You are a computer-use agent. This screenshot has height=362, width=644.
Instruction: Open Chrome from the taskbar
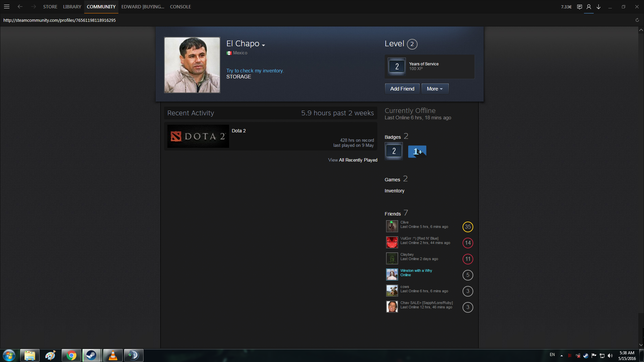tap(71, 355)
